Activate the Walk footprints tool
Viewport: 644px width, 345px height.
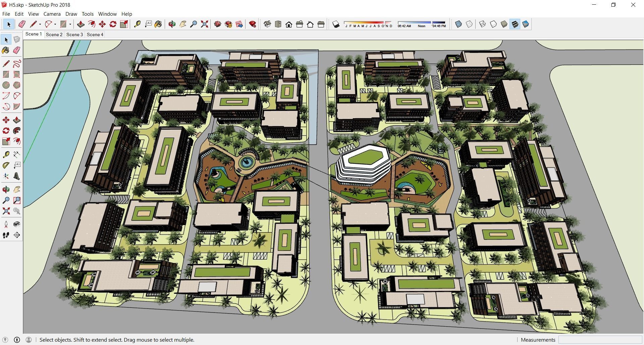pos(6,235)
